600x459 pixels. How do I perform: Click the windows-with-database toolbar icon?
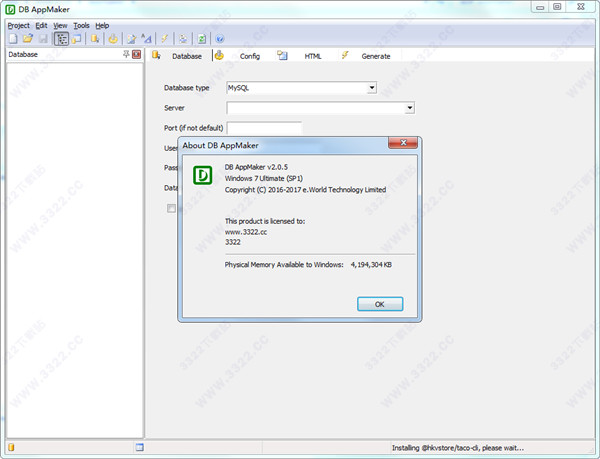[x=77, y=39]
